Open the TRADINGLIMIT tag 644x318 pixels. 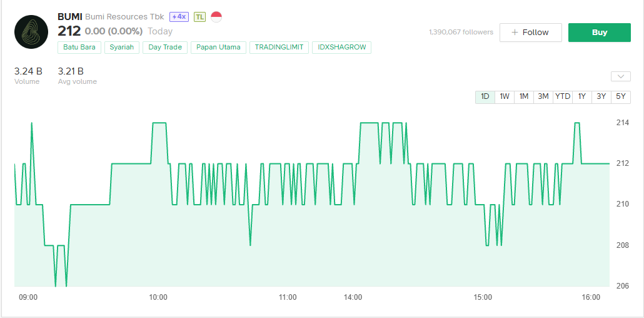coord(279,48)
